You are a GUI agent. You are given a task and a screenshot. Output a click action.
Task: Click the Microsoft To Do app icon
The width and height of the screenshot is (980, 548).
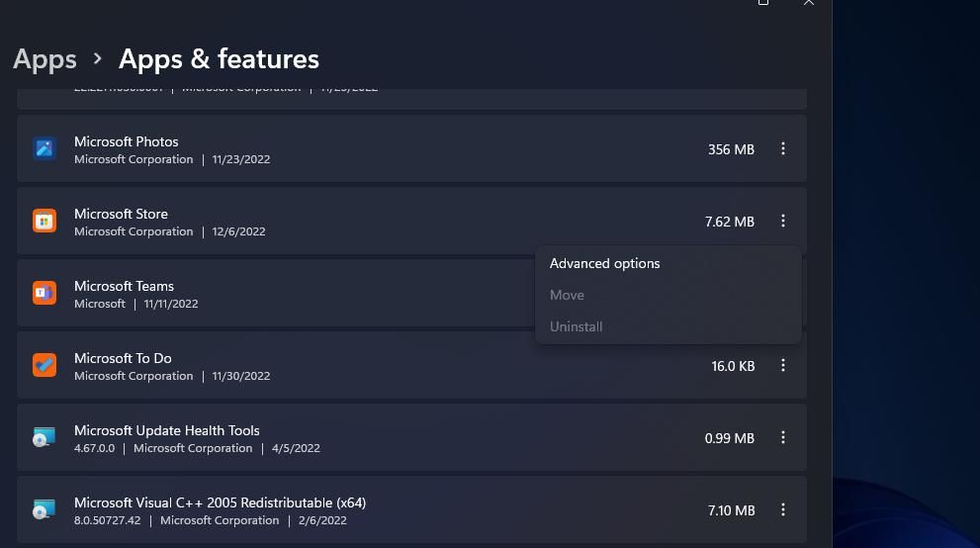(44, 366)
